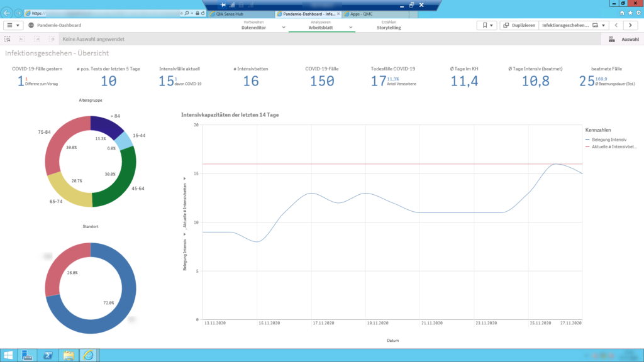Click the step forward selection icon
Viewport: 644px width, 362px height.
tap(37, 39)
